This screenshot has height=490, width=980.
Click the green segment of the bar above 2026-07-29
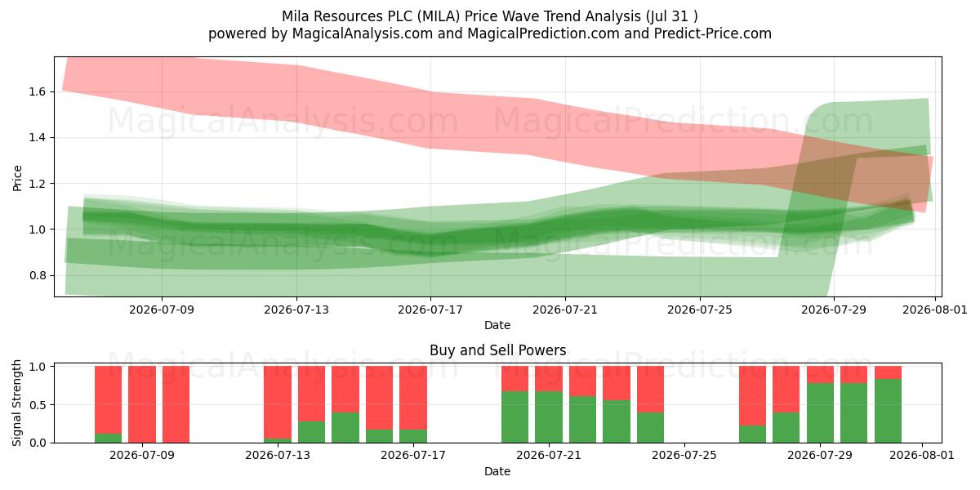point(820,413)
